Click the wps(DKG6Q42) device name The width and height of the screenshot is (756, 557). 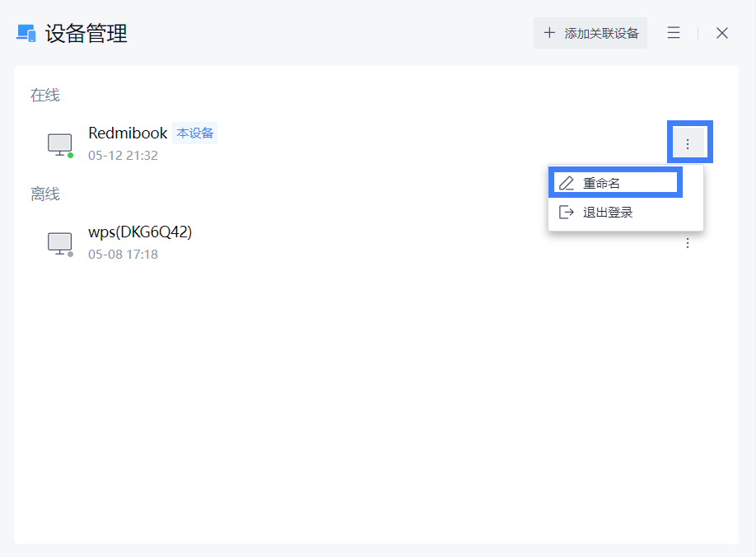click(x=140, y=232)
